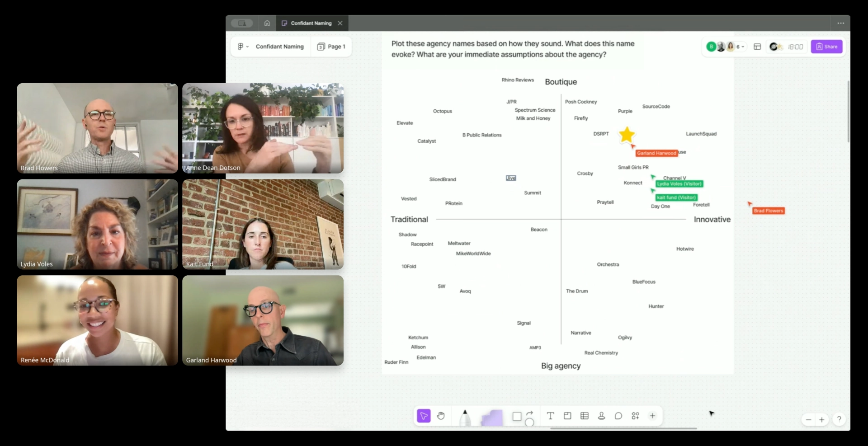The width and height of the screenshot is (868, 446).
Task: Zoom out with the minus button
Action: coord(808,420)
